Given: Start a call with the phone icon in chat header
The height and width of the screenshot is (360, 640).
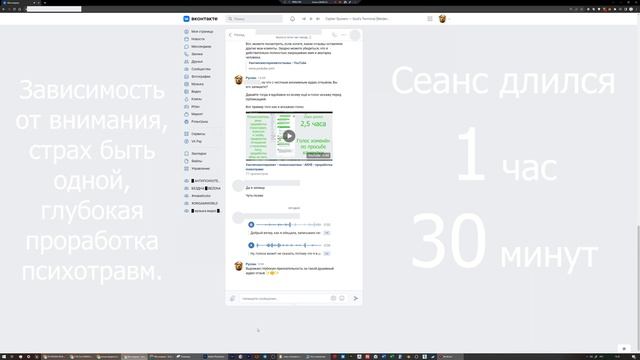Looking at the screenshot, I should click(334, 35).
